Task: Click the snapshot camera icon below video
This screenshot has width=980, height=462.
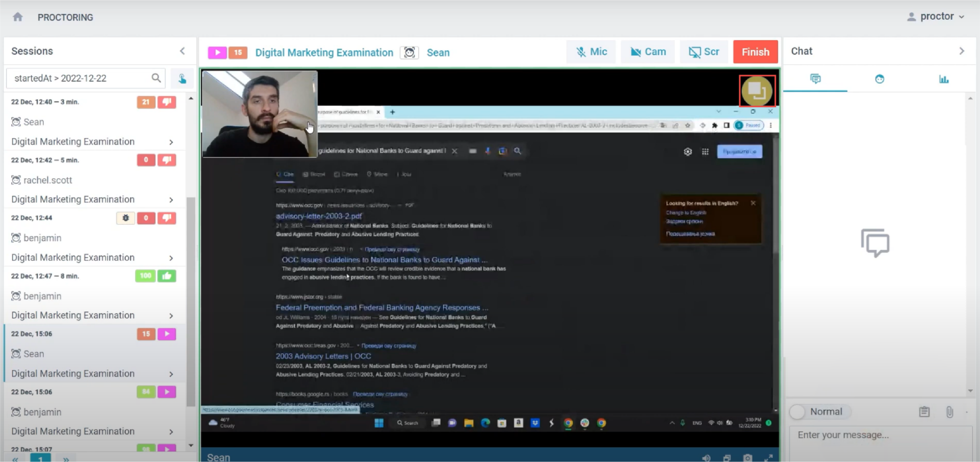Action: click(747, 457)
